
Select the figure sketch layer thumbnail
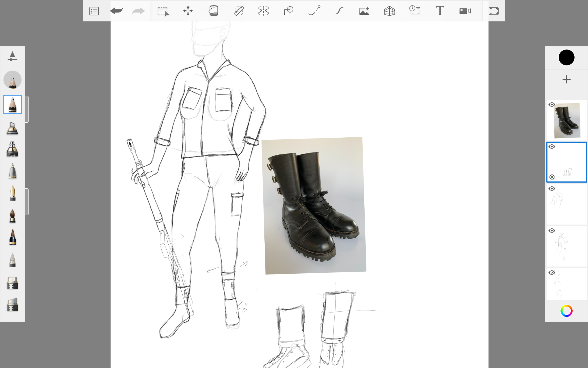[x=567, y=246]
